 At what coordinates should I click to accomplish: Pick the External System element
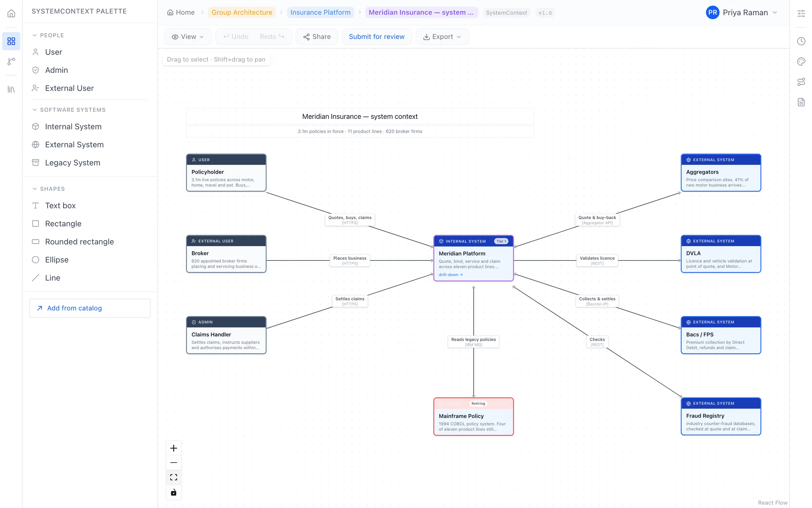coord(90,145)
